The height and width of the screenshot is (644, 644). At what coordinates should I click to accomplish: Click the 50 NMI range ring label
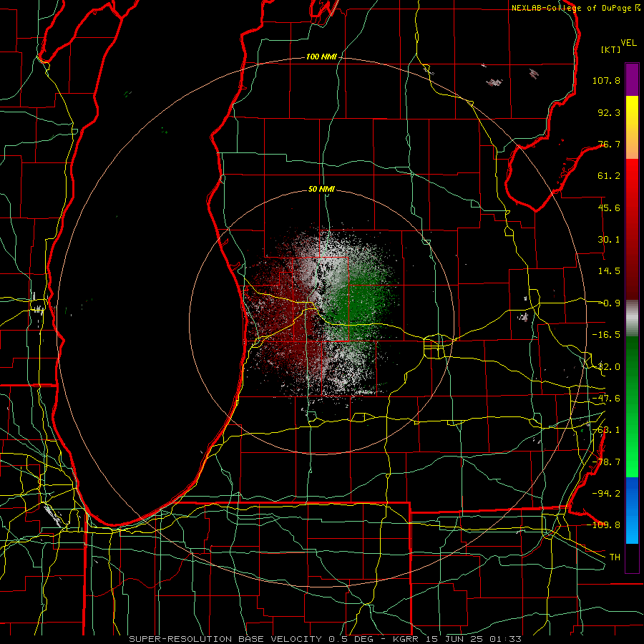click(321, 189)
